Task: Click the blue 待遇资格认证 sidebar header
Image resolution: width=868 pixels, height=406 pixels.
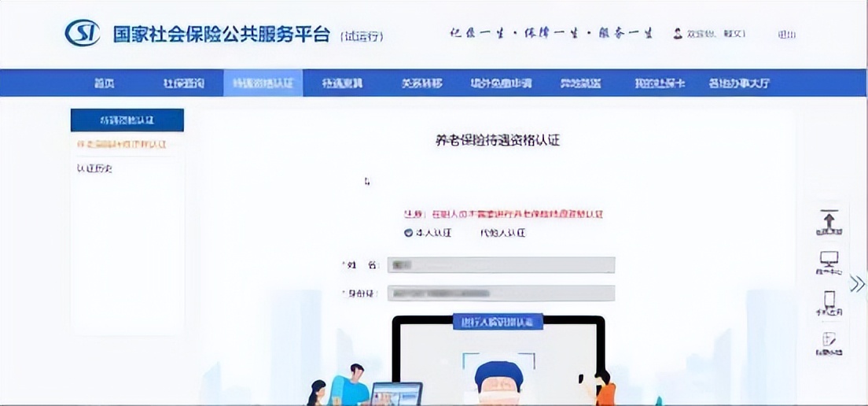Action: coord(127,120)
